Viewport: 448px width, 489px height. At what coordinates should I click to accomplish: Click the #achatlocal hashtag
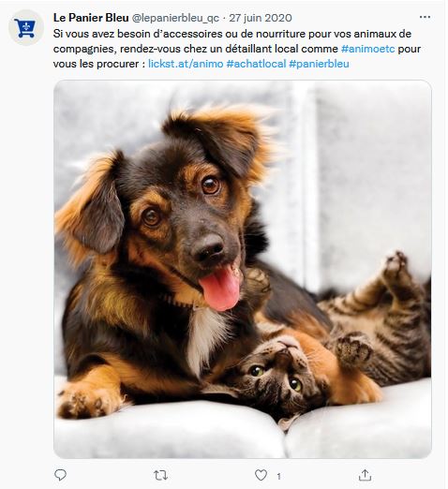coord(256,64)
